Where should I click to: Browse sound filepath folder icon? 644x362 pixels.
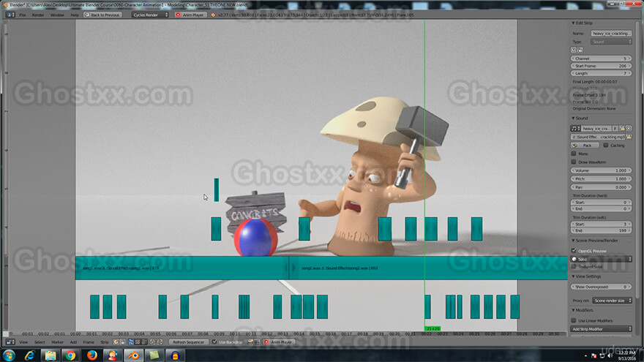tap(629, 137)
